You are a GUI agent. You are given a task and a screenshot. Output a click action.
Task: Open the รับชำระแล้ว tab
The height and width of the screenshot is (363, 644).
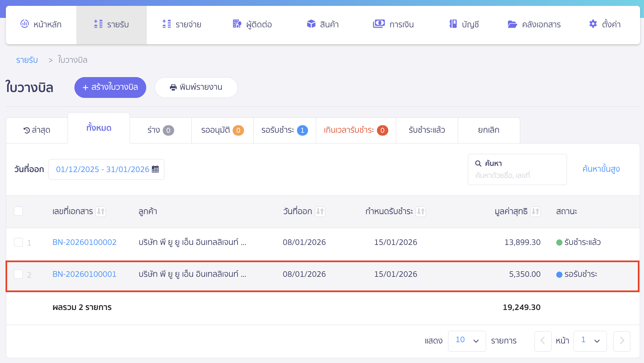tap(427, 130)
